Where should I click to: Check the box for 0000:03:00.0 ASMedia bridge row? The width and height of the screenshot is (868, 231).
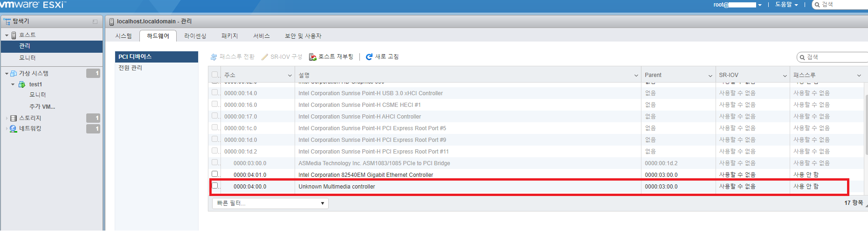215,162
